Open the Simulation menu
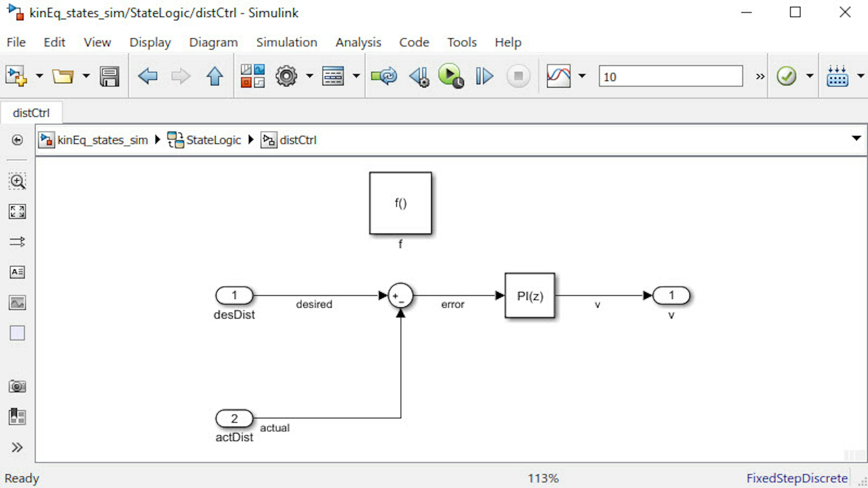 pos(287,42)
